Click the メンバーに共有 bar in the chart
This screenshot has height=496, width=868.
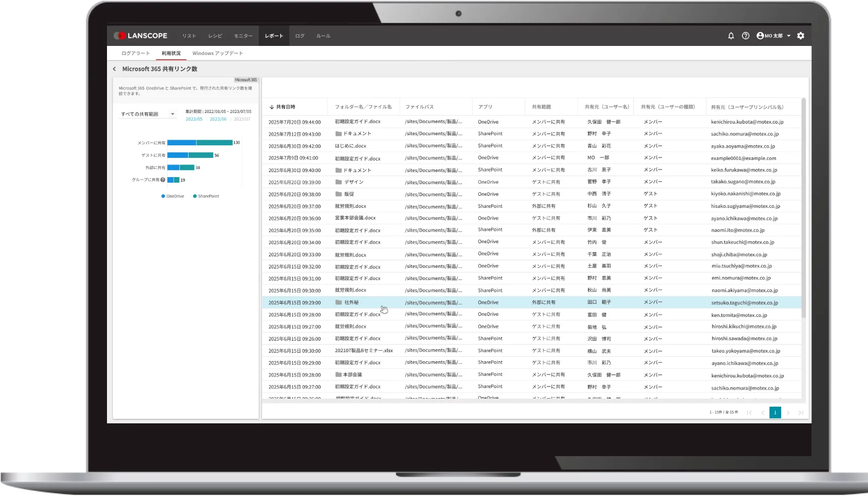coord(199,143)
